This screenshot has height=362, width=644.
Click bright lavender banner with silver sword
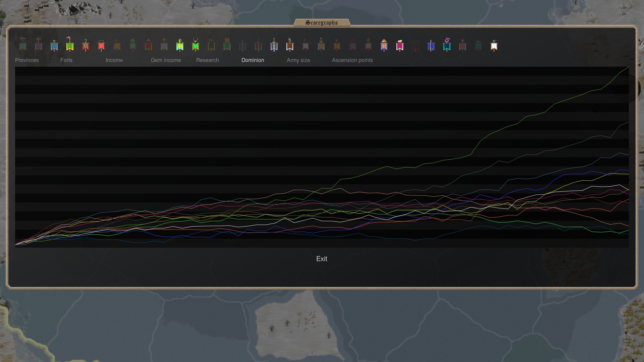click(274, 45)
